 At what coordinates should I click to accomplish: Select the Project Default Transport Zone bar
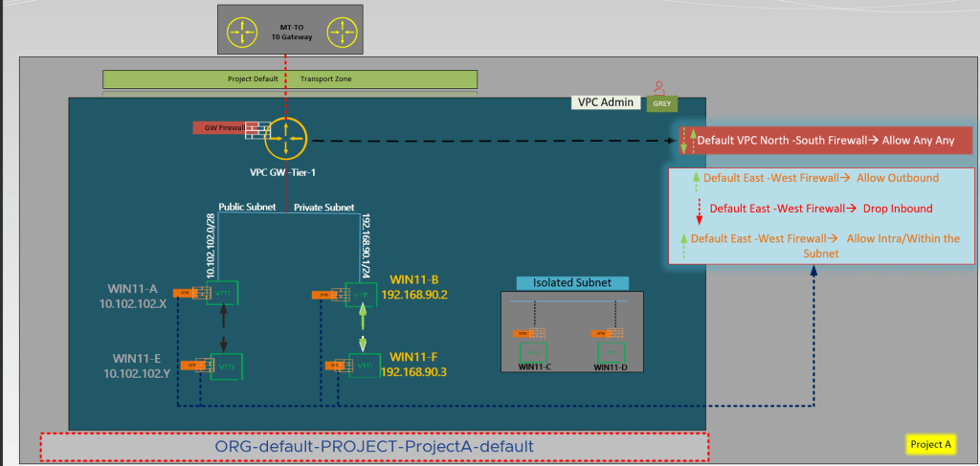(289, 79)
